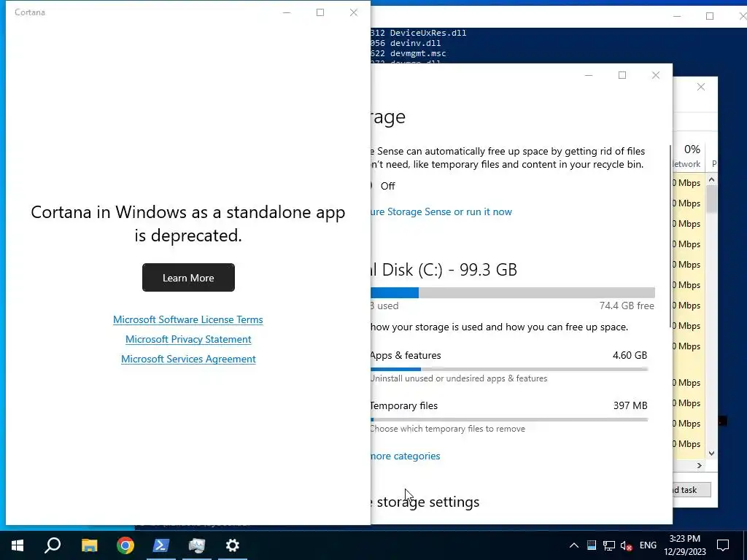Show hidden system tray icons
747x560 pixels.
[x=574, y=545]
